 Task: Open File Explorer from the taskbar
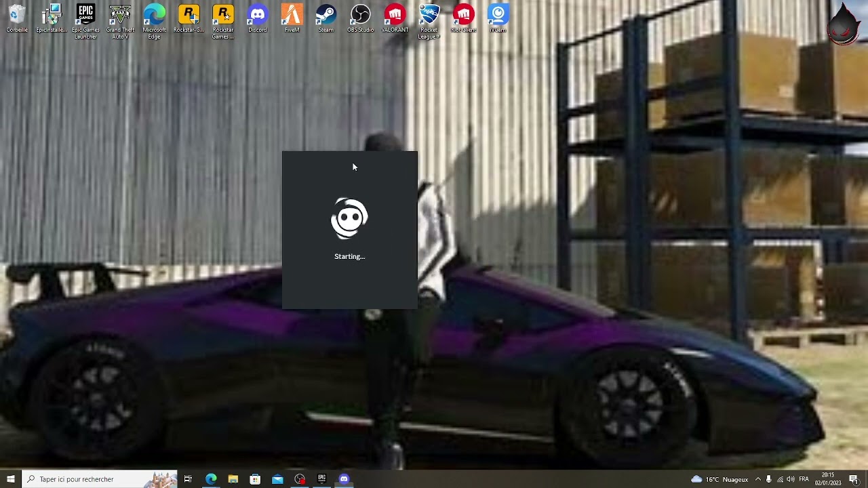click(233, 479)
